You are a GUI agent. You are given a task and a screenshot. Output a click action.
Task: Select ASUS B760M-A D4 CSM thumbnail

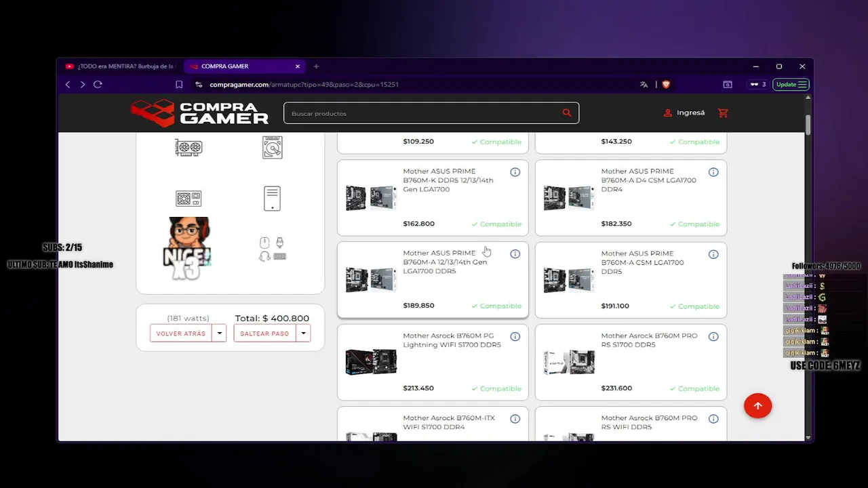tap(569, 198)
